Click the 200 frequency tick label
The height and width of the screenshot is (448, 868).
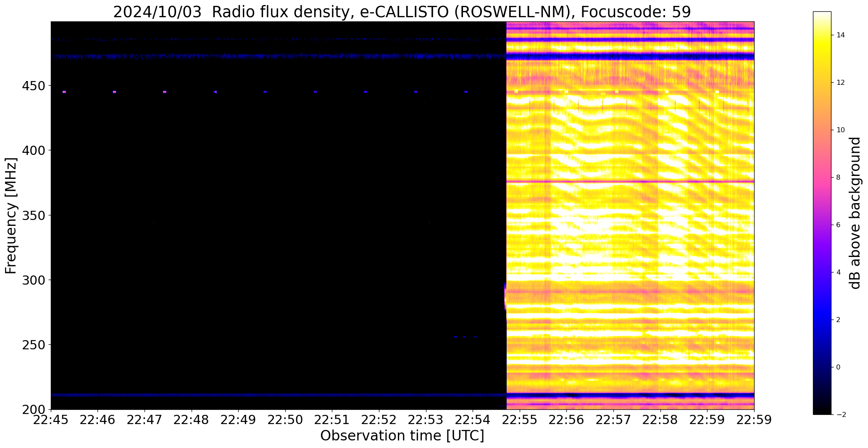(x=33, y=409)
